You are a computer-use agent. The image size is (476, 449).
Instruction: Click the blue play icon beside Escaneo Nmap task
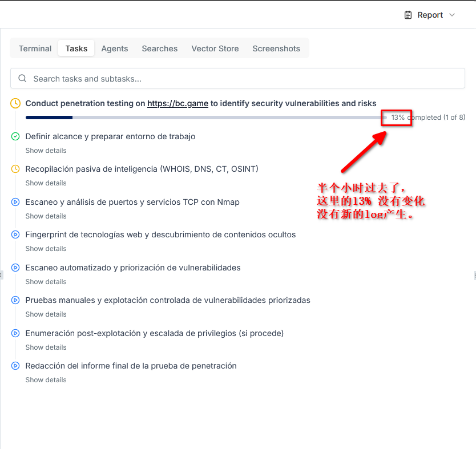pyautogui.click(x=15, y=202)
